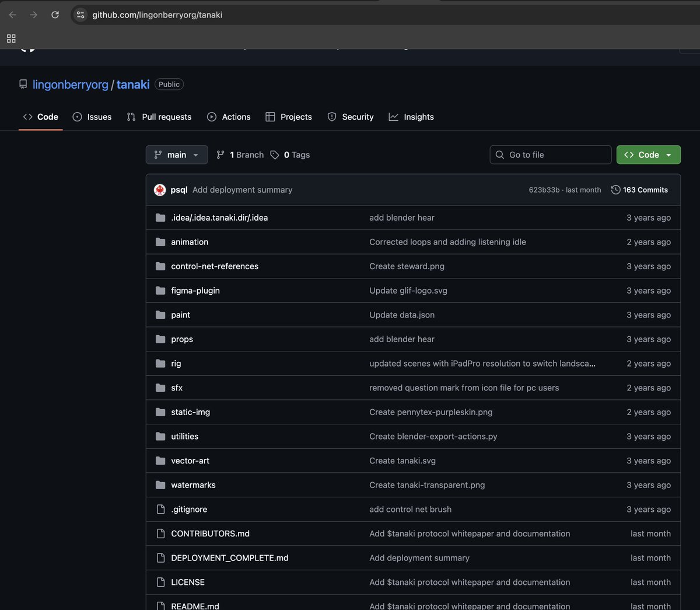Click the tag icon next to 0 Tags
Viewport: 700px width, 610px height.
[275, 155]
